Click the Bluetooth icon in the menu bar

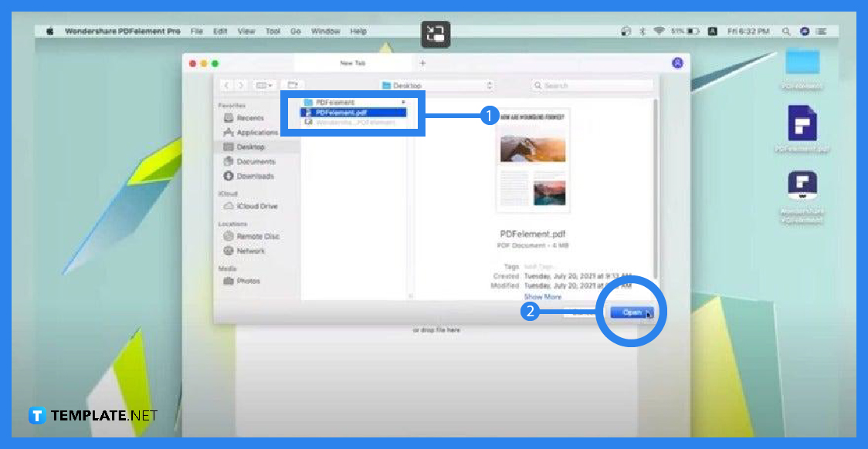[643, 32]
